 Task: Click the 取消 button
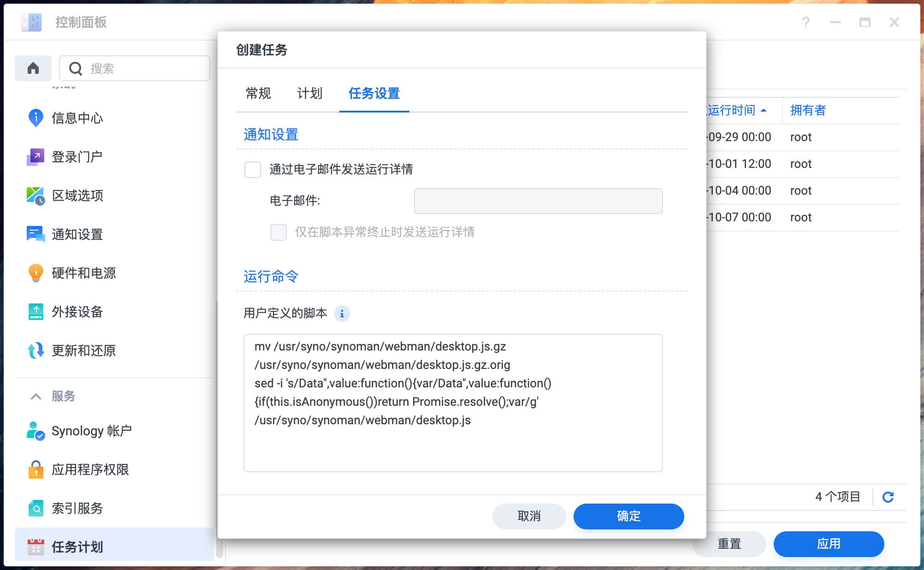(529, 516)
